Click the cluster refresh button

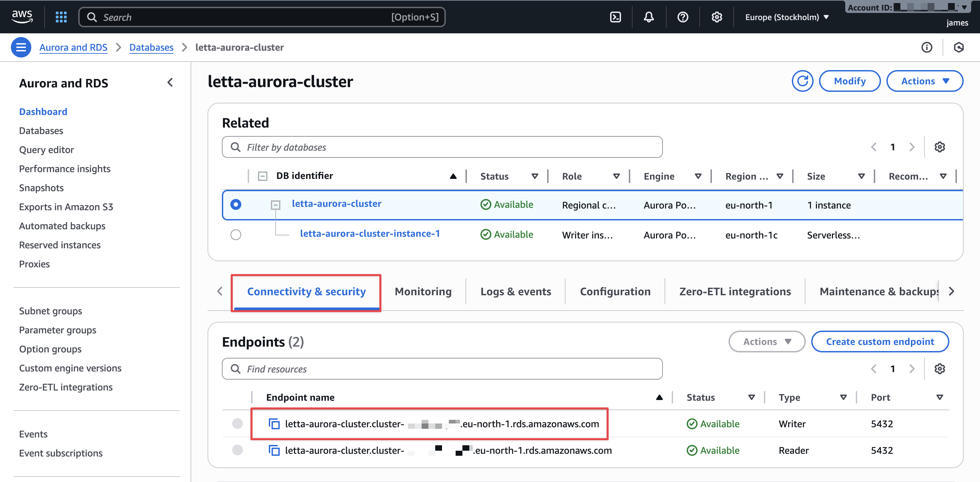click(802, 81)
